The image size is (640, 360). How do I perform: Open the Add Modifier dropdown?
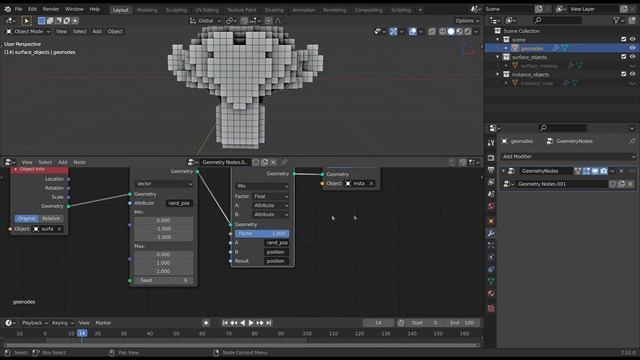(568, 157)
